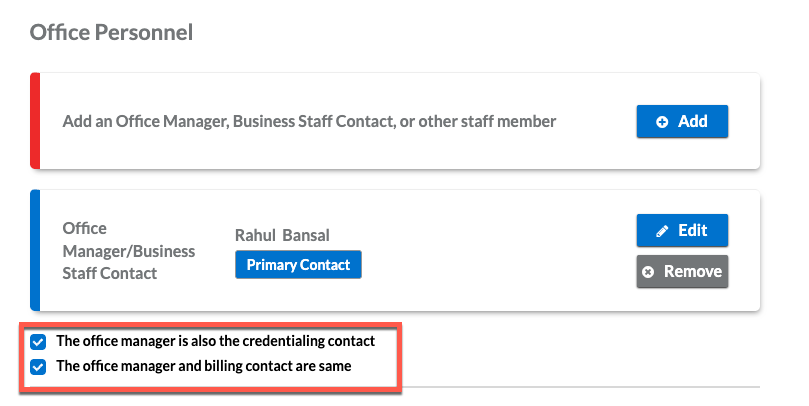This screenshot has height=406, width=809.
Task: Click the Primary Contact badge
Action: click(x=298, y=265)
